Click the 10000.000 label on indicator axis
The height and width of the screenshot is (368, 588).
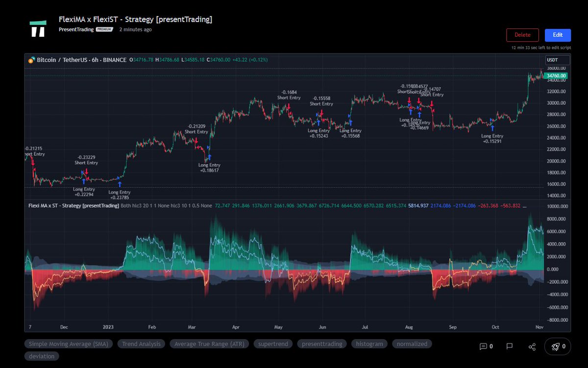point(558,206)
